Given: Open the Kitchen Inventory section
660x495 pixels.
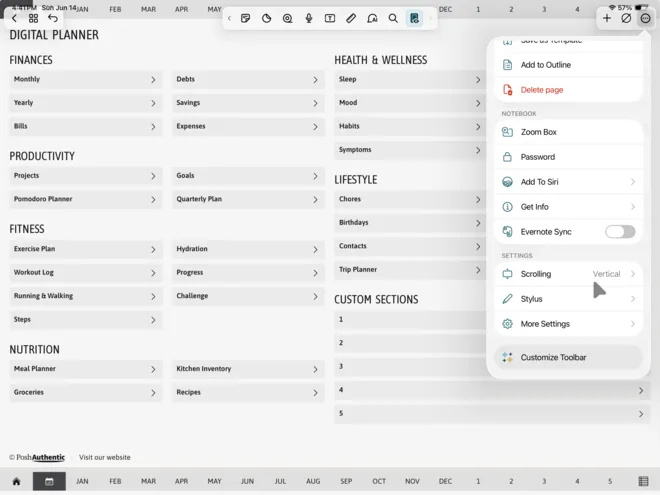Looking at the screenshot, I should click(x=248, y=369).
